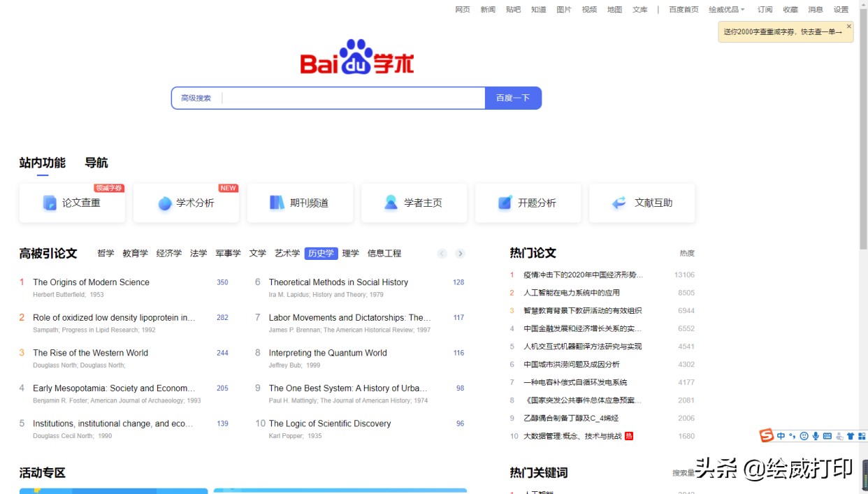Open 消息 messages in top bar
Screen dimensions: 868x494
tap(816, 10)
